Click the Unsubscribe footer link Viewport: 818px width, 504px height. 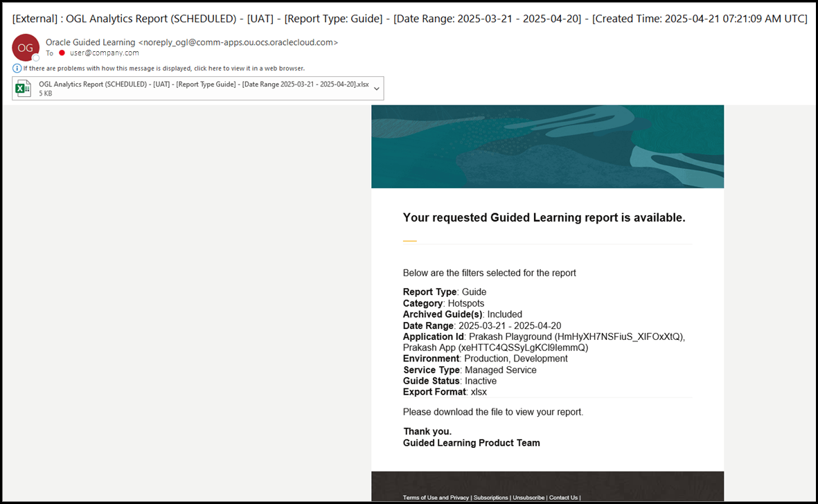coord(528,497)
